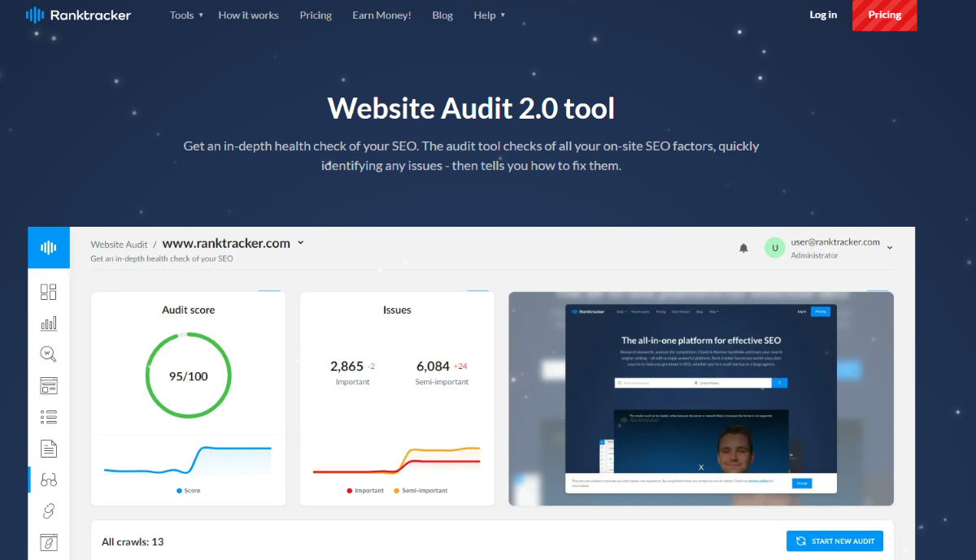Click the Log in link
Viewport: 976px width, 560px height.
823,15
